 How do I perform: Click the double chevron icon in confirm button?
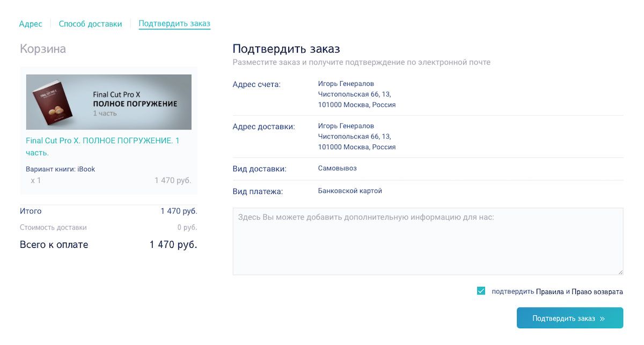(602, 318)
